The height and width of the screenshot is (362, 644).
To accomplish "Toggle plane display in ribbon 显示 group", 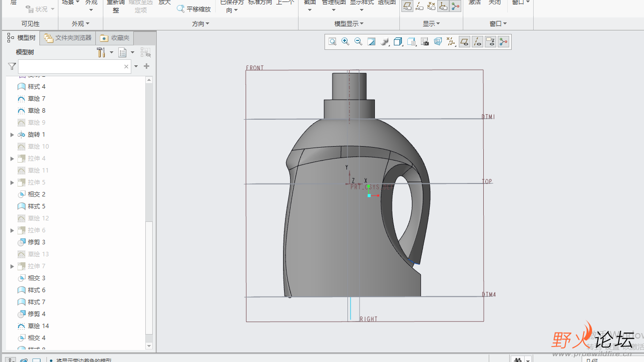I will pos(407,6).
